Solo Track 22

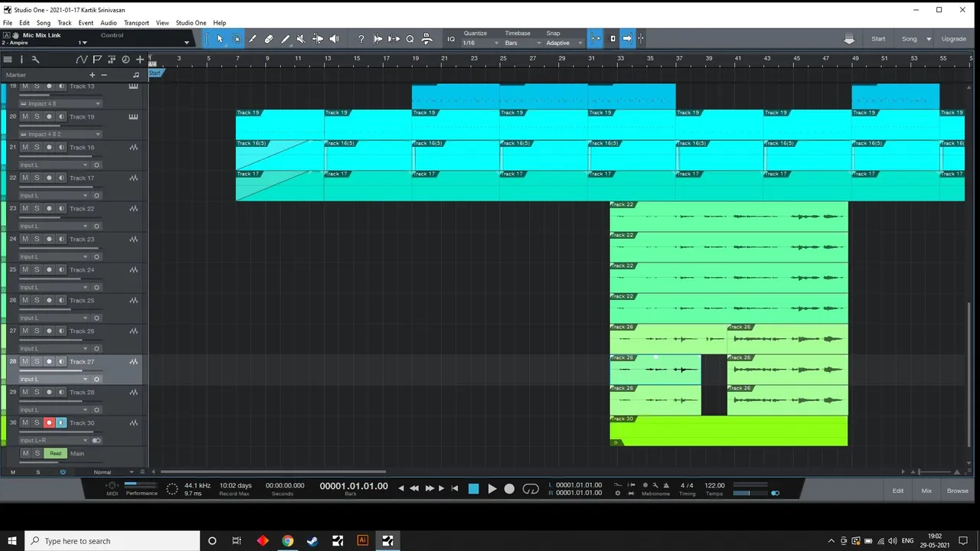[x=37, y=208]
